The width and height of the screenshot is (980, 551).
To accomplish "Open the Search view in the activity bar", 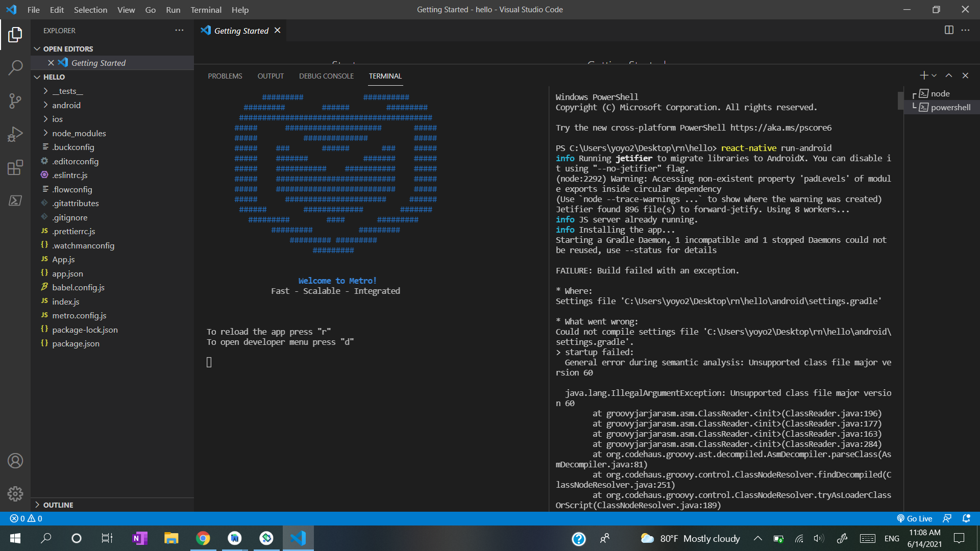I will [15, 67].
